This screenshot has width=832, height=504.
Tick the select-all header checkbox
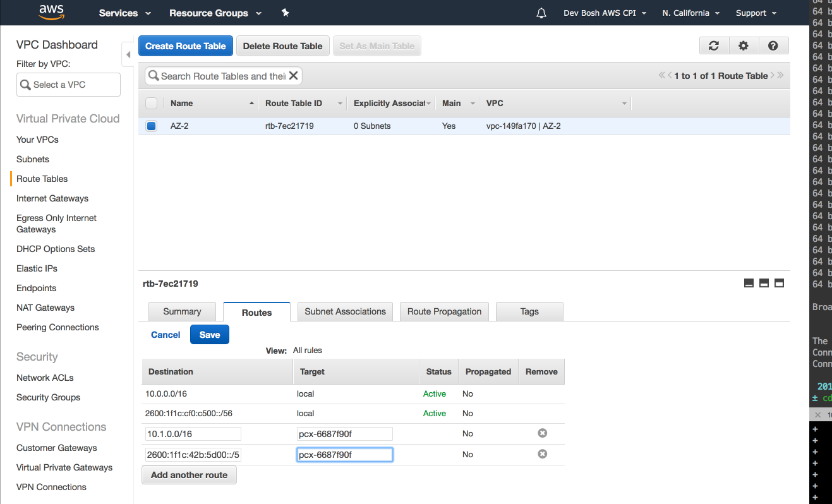(151, 103)
